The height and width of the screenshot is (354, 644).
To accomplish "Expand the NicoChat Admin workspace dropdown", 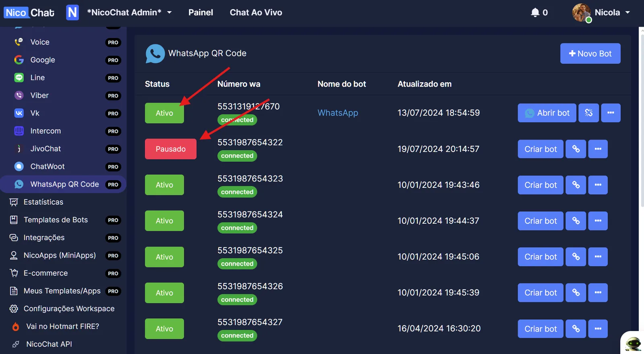I will coord(129,12).
